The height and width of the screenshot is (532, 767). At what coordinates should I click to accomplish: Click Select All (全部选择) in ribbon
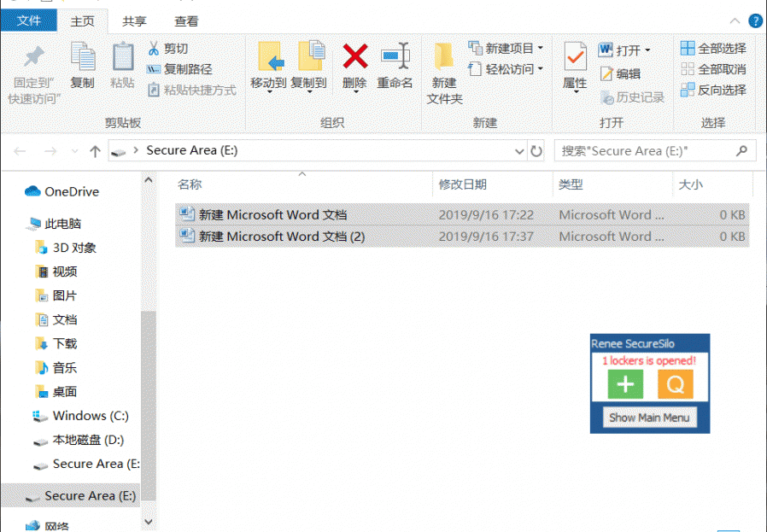pos(713,49)
